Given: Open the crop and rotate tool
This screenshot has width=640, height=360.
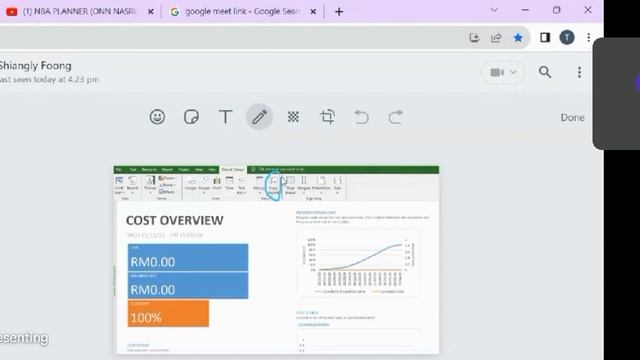Looking at the screenshot, I should click(327, 117).
